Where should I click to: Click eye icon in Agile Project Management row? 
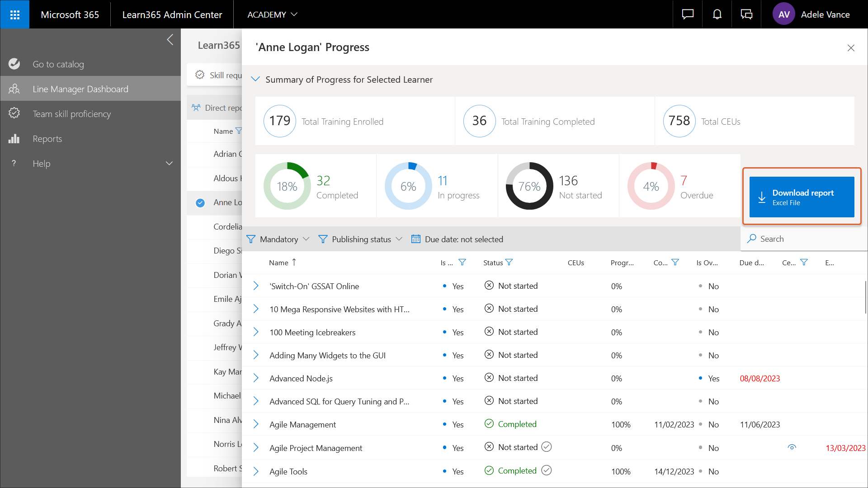[x=792, y=447]
